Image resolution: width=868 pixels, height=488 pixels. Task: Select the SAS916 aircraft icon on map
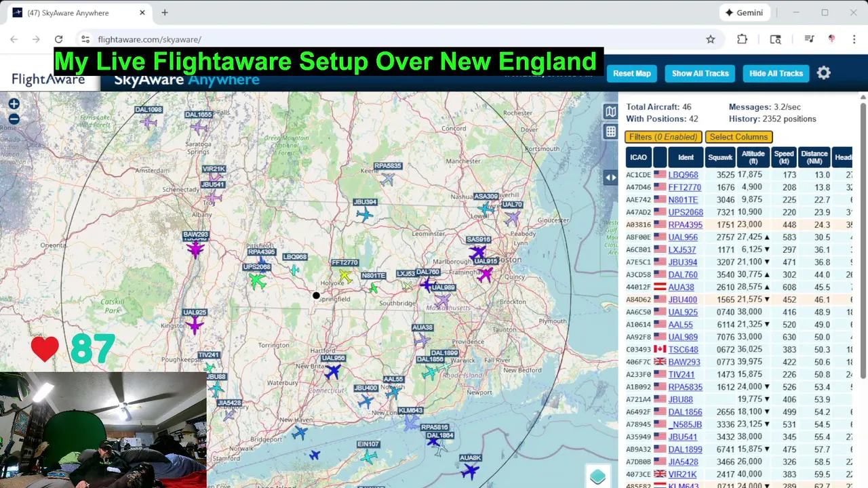coord(478,252)
